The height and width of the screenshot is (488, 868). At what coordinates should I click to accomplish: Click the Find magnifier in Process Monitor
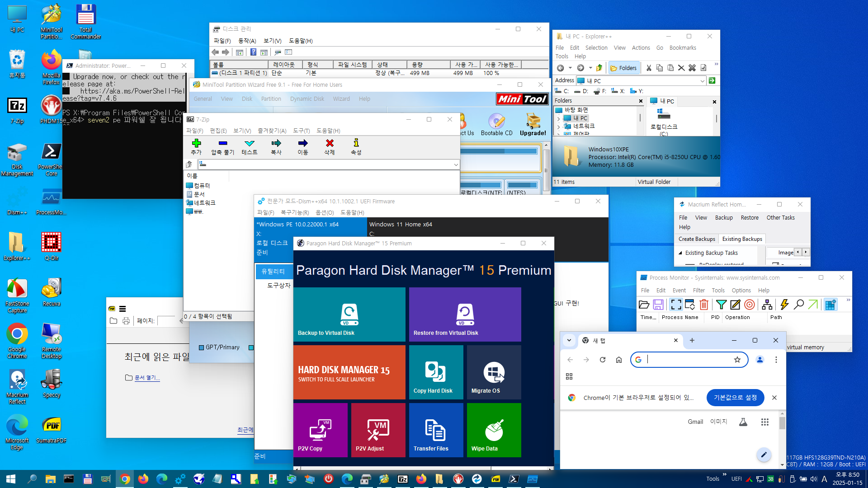pyautogui.click(x=799, y=305)
